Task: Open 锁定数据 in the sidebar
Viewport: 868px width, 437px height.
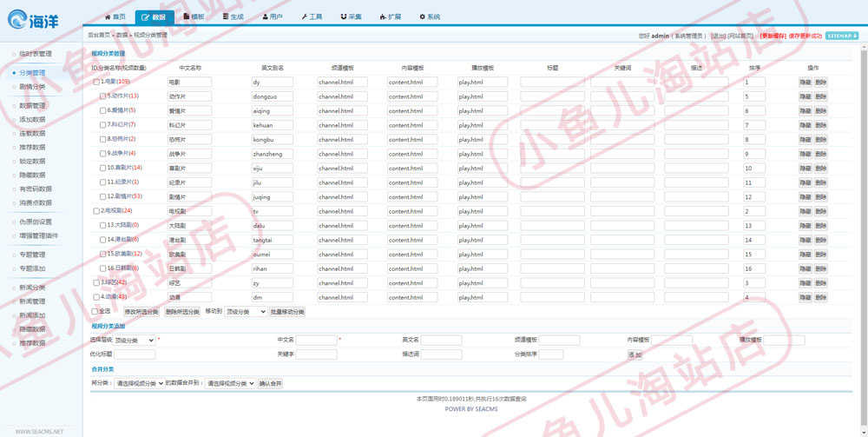Action: (x=32, y=162)
